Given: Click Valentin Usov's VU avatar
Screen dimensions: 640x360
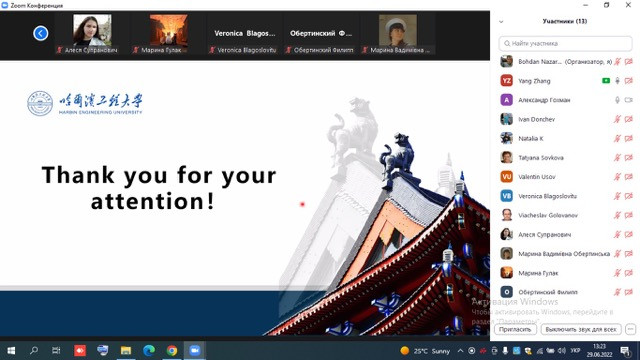Looking at the screenshot, I should click(507, 177).
